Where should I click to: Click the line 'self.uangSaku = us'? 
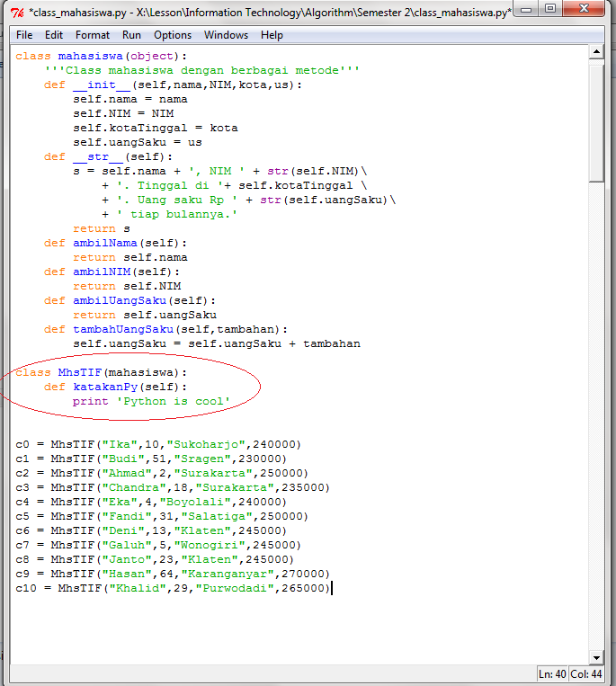(138, 143)
